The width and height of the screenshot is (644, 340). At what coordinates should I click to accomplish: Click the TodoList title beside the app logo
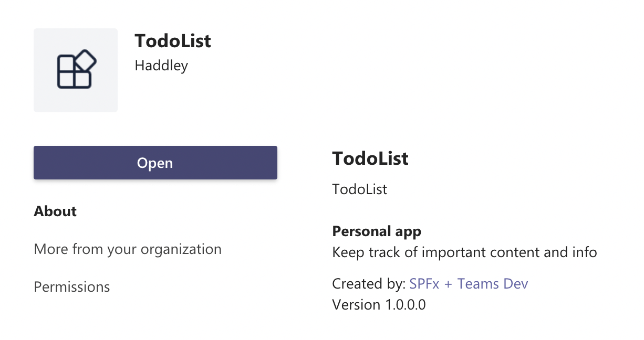(x=173, y=41)
